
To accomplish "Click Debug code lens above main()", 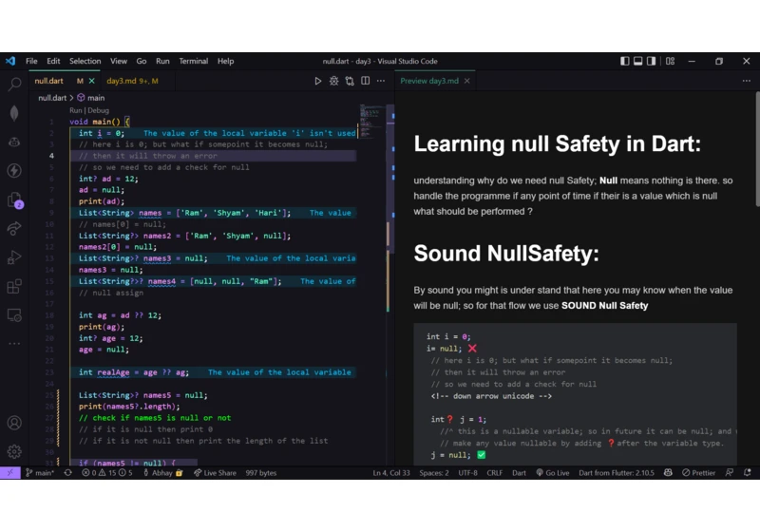I will (x=99, y=110).
